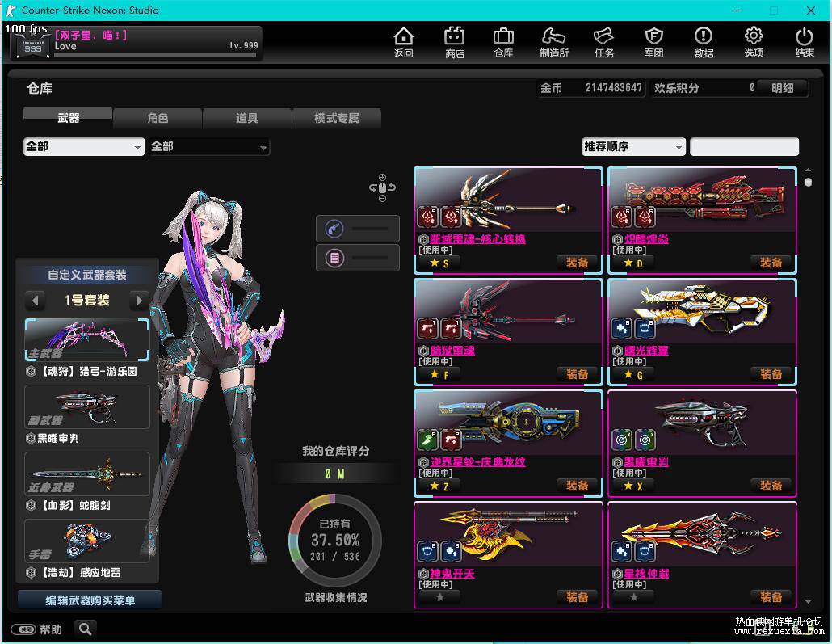The image size is (832, 644).
Task: Switch to the 道具 items tab
Action: (x=246, y=118)
